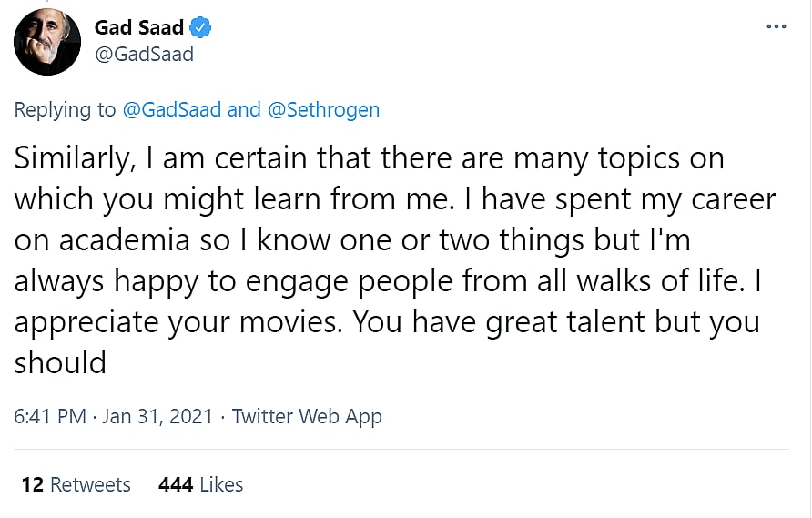Open the Twitter Web App source link
Screen dimensions: 812x518
(x=307, y=417)
